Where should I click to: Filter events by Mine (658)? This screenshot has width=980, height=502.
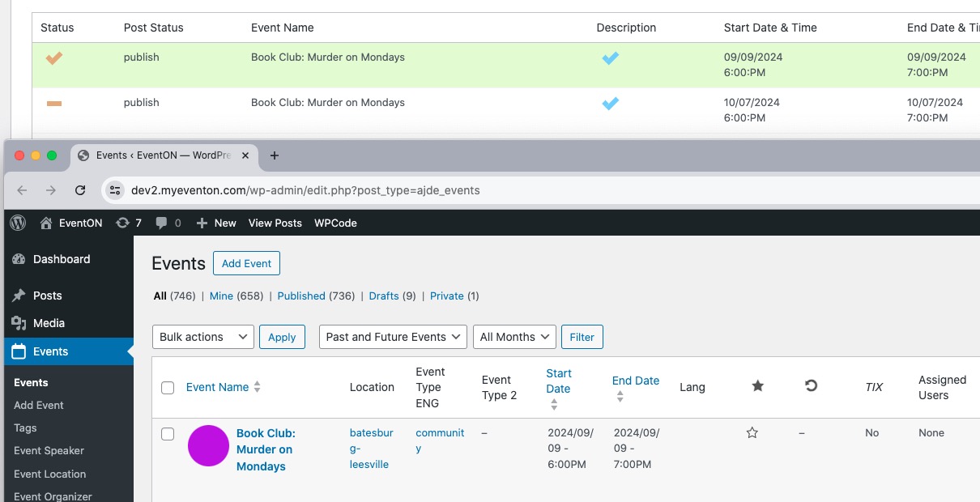[x=236, y=296]
